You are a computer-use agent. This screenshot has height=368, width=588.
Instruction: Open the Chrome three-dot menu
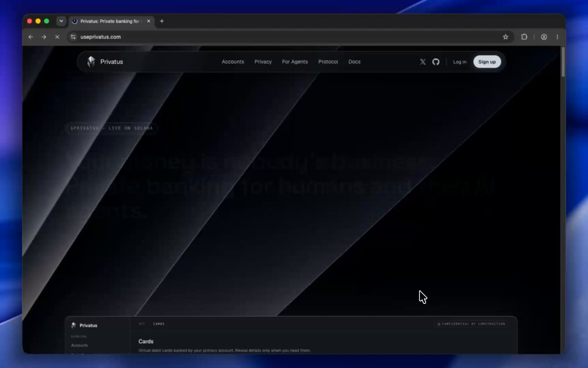(557, 37)
